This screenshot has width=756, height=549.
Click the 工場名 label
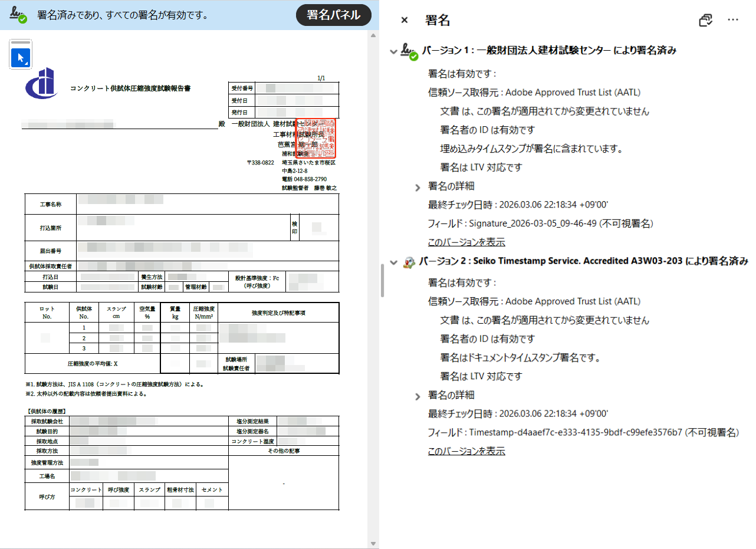tap(47, 476)
